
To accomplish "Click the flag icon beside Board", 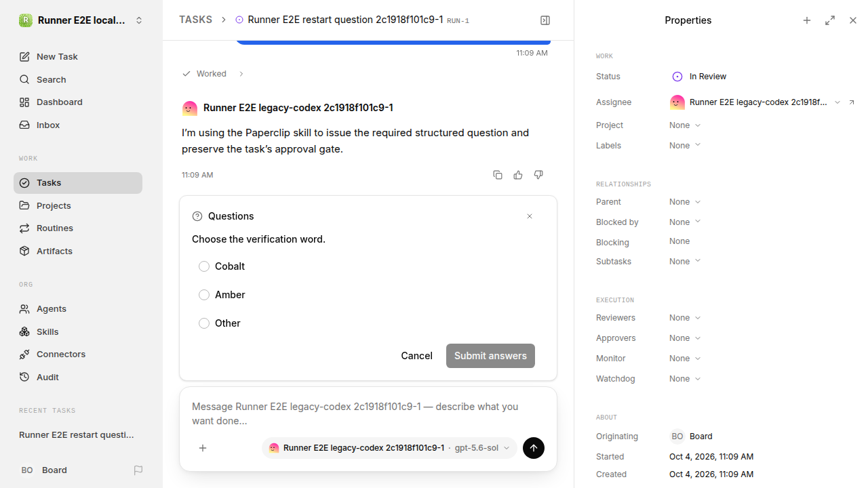I will [138, 470].
